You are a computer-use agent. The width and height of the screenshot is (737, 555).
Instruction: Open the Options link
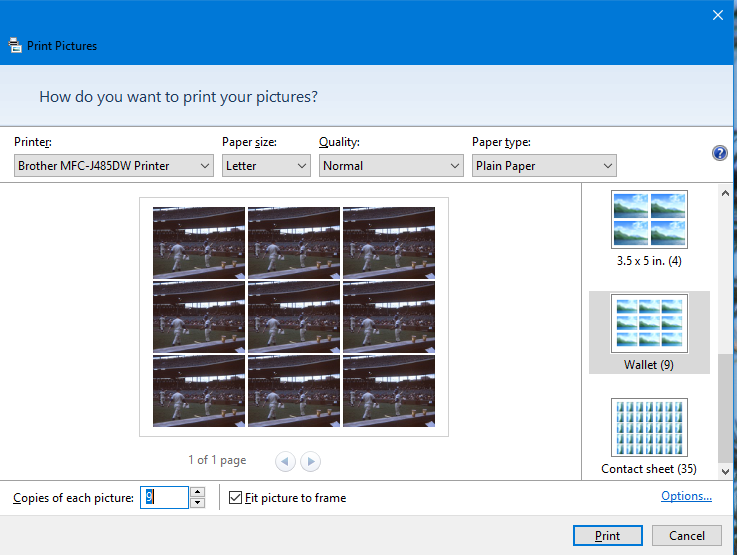(686, 496)
